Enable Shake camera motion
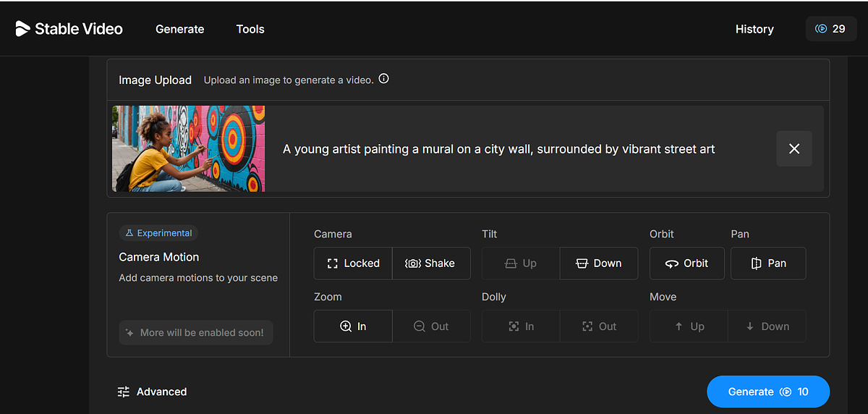This screenshot has height=414, width=868. [x=431, y=263]
